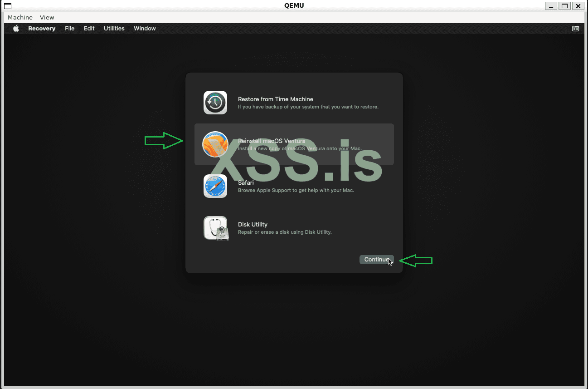This screenshot has width=588, height=389.
Task: Open the Recovery menu
Action: pyautogui.click(x=42, y=28)
